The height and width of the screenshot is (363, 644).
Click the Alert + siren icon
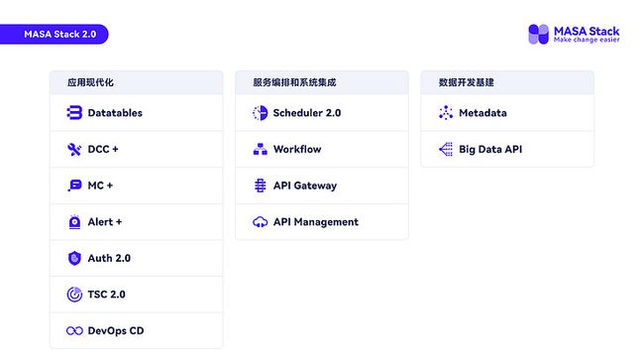coord(74,222)
